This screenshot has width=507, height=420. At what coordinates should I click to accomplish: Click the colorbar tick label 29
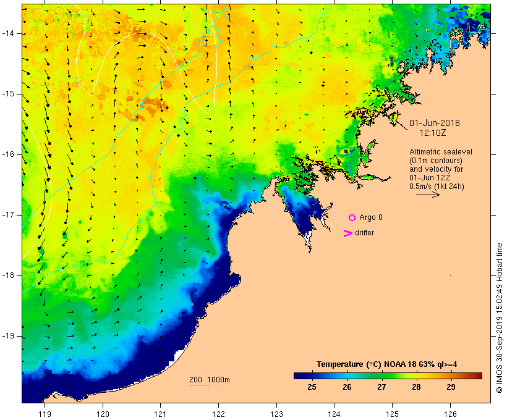451,387
